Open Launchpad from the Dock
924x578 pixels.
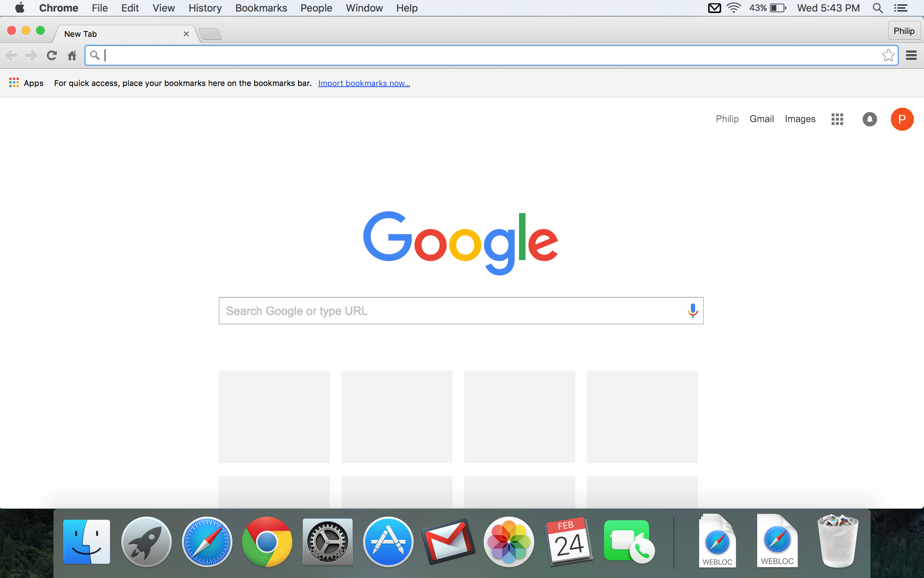point(146,542)
